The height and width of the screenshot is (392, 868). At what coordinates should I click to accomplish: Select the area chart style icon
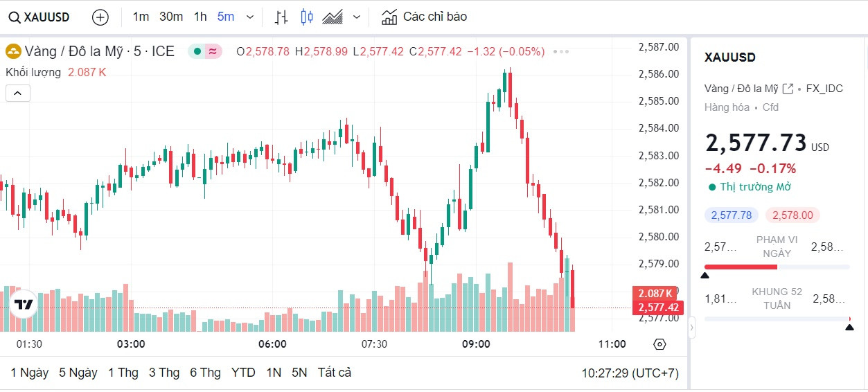(333, 17)
